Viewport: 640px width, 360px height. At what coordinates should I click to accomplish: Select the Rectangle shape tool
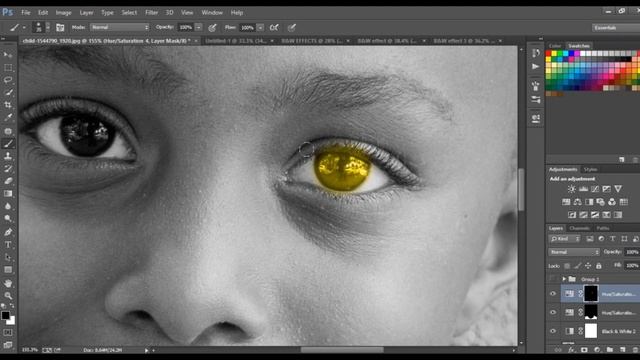click(8, 270)
